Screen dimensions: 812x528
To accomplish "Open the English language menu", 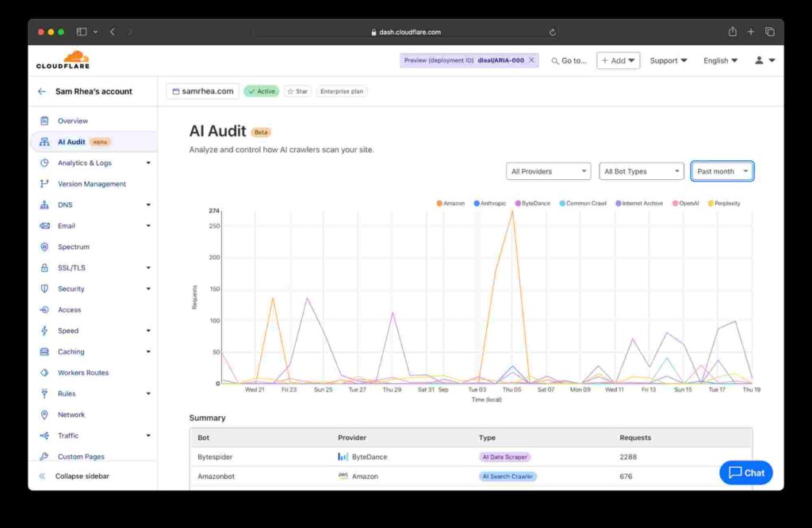I will pyautogui.click(x=719, y=60).
